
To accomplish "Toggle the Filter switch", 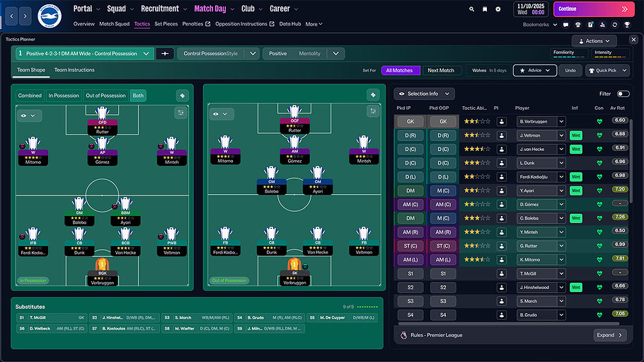I will (623, 94).
